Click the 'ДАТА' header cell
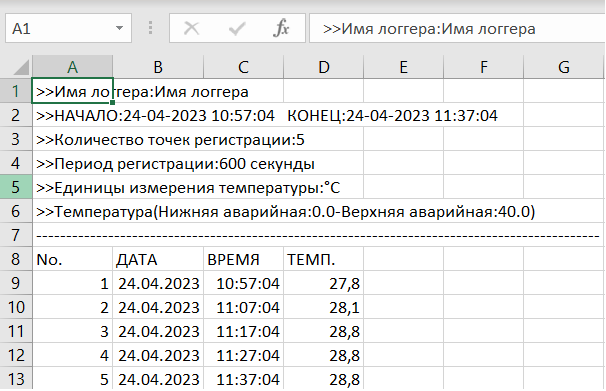Screen dimensions: 606x391 click(x=158, y=259)
